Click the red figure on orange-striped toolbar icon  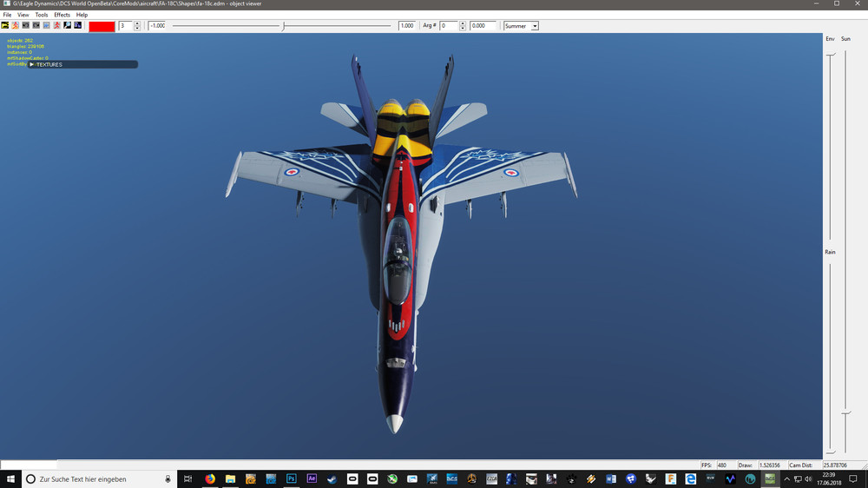tap(16, 25)
